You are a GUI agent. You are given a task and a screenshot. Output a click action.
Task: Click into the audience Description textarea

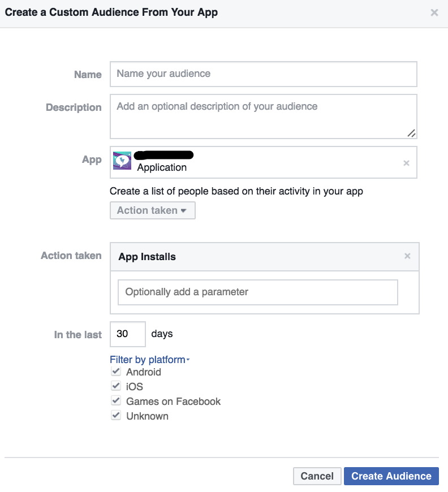(x=263, y=116)
